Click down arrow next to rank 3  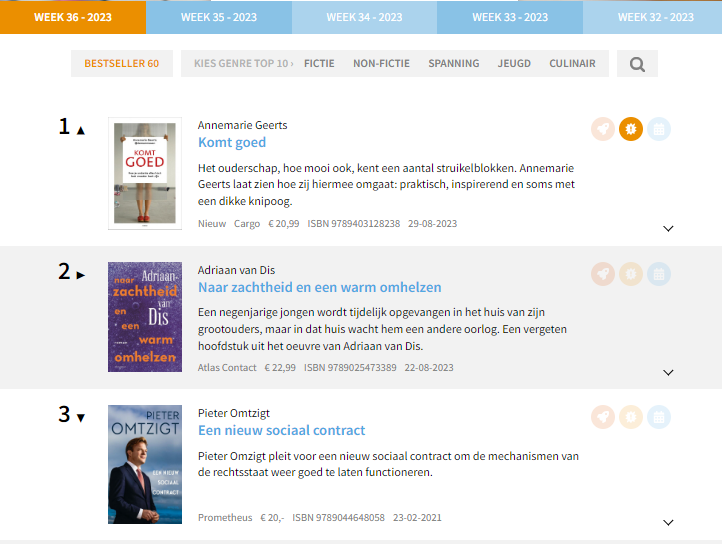coord(81,418)
